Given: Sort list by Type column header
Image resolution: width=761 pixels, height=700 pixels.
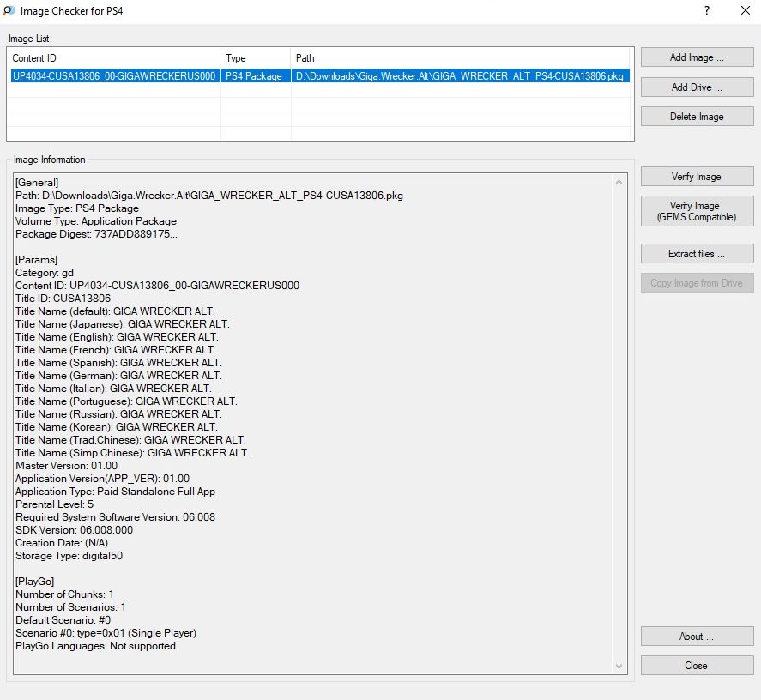Looking at the screenshot, I should 256,58.
